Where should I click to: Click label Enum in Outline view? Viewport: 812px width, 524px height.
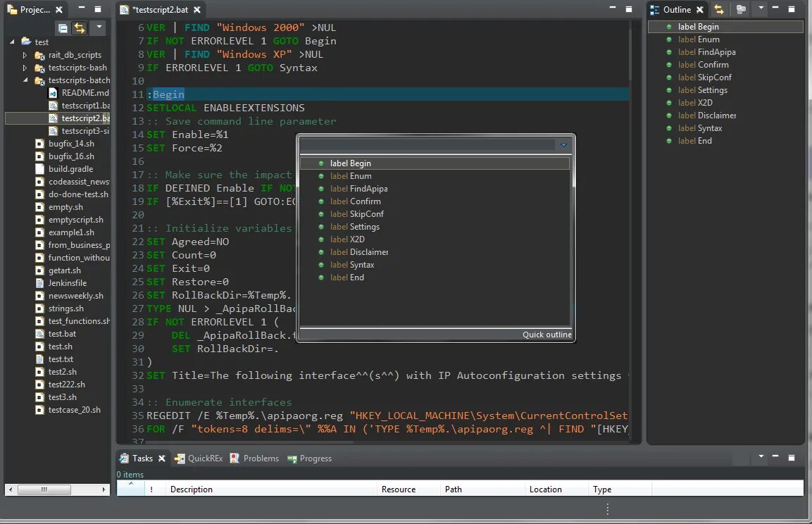click(699, 39)
